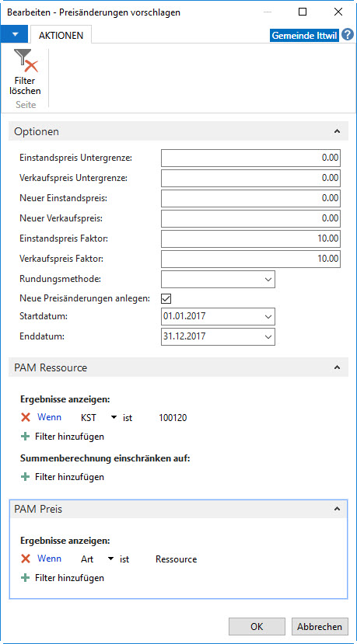Open the Enddatum date dropdown
This screenshot has height=644, width=357.
pyautogui.click(x=268, y=337)
